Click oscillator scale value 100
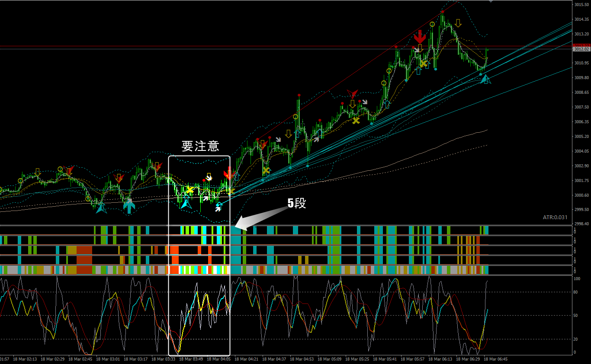This screenshot has width=591, height=364. 577,279
